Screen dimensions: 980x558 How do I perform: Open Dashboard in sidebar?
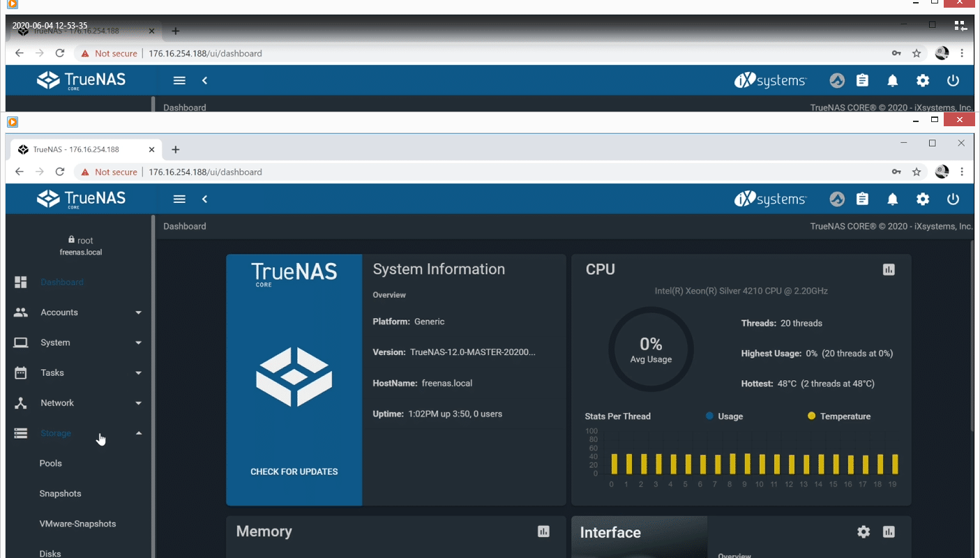(77, 282)
